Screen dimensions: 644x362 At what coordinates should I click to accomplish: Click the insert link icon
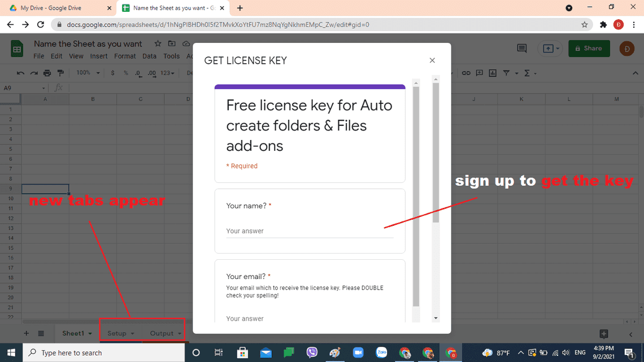[466, 73]
